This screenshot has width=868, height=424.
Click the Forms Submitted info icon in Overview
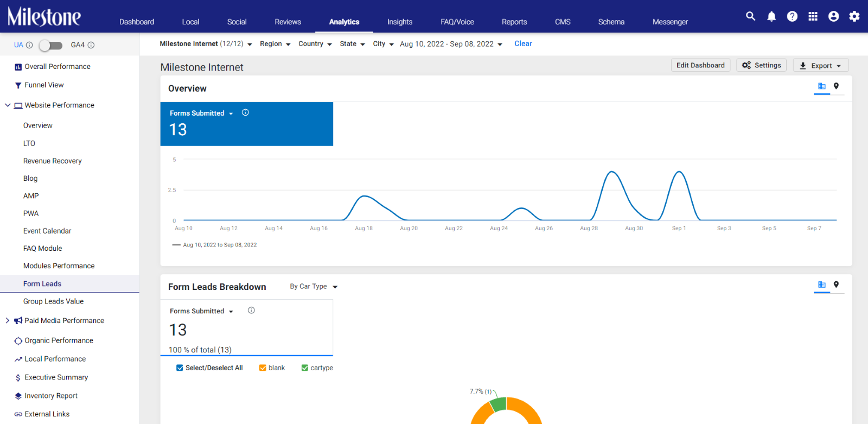[x=245, y=112]
